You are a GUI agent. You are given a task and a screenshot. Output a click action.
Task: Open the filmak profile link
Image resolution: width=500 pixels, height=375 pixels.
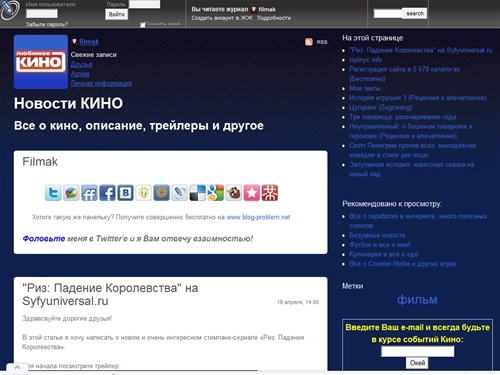[x=89, y=42]
